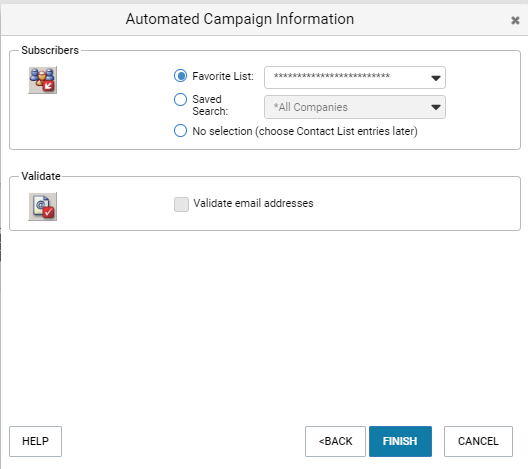
Task: Click the Validate email document icon
Action: pos(42,207)
